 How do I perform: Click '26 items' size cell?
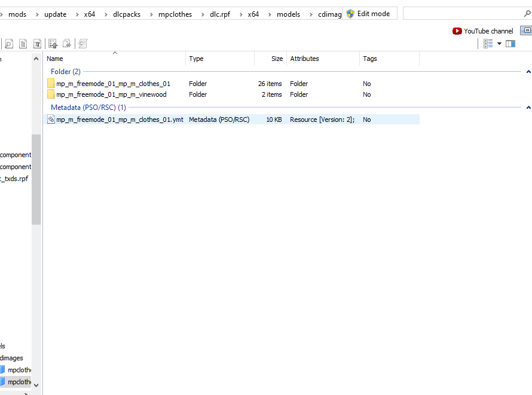click(x=270, y=84)
